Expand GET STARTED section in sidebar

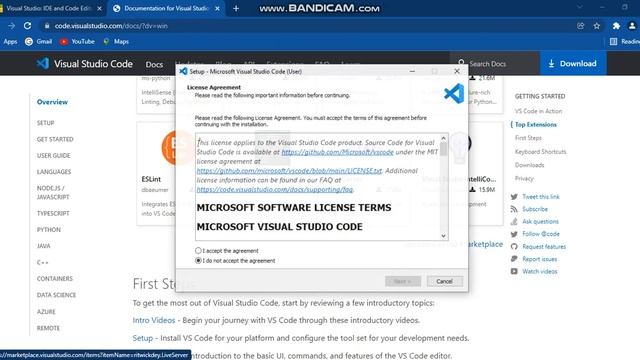tap(55, 139)
